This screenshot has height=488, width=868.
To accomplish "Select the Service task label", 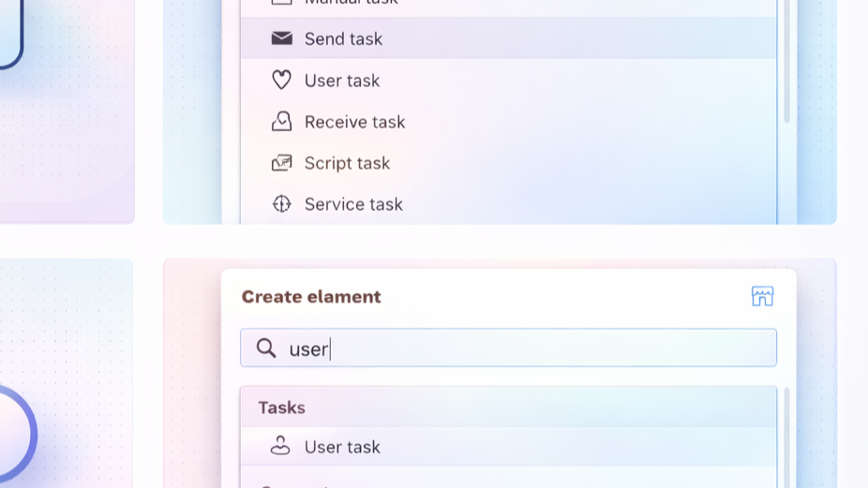I will (x=353, y=204).
